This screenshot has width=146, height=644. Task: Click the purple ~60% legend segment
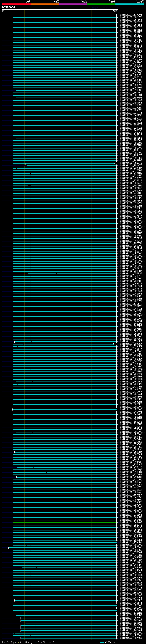coord(73,4)
